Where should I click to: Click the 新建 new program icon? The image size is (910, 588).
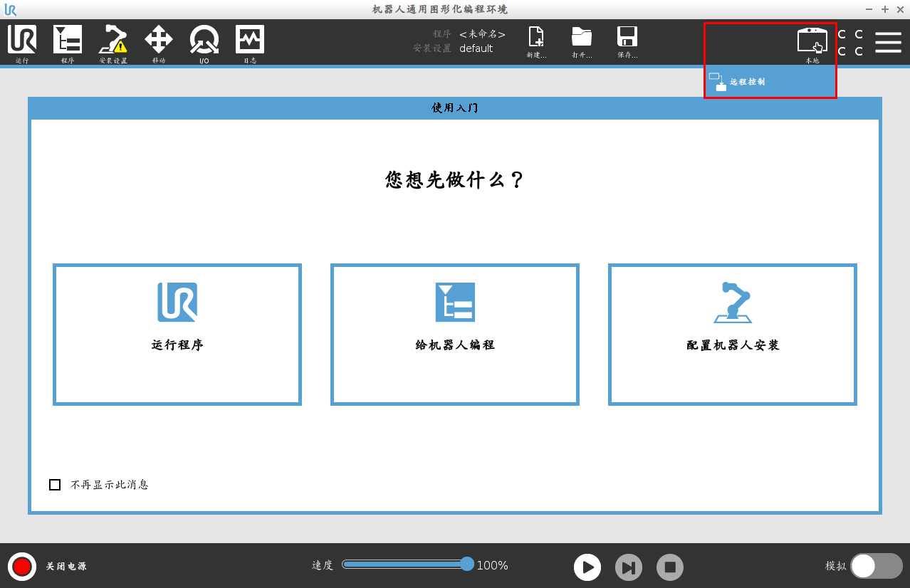coord(536,41)
